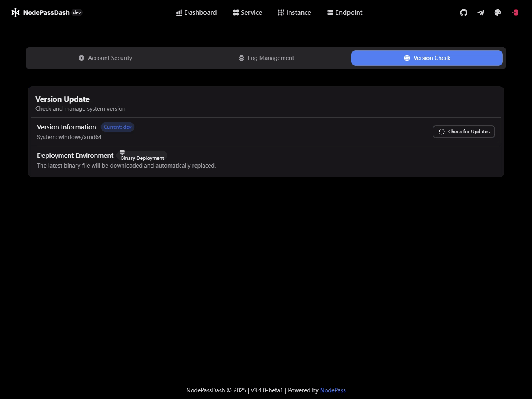Switch to the Account Security tab
The width and height of the screenshot is (532, 399).
(105, 58)
